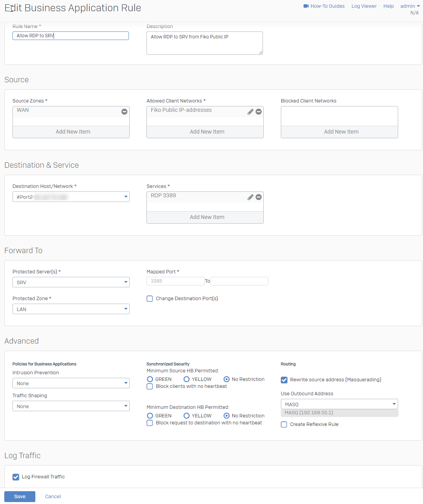Open Traffic Shaping dropdown
The height and width of the screenshot is (504, 423).
[71, 406]
